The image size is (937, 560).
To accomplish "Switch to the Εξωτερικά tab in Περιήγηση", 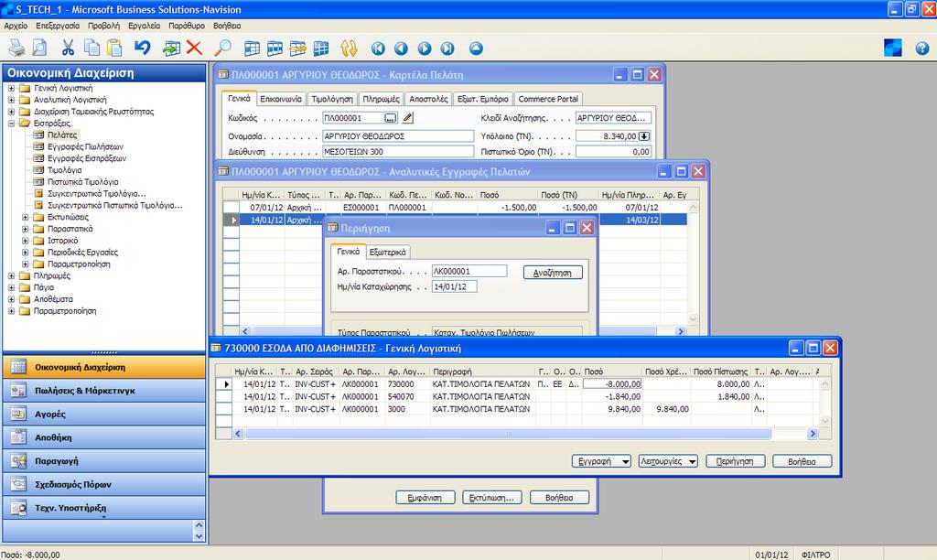I will tap(387, 253).
